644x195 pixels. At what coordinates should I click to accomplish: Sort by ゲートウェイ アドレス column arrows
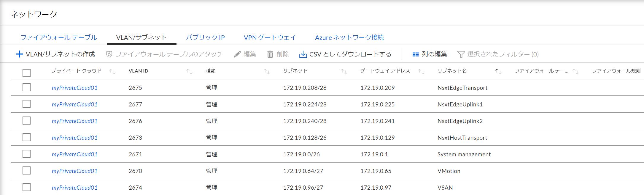[x=421, y=71]
